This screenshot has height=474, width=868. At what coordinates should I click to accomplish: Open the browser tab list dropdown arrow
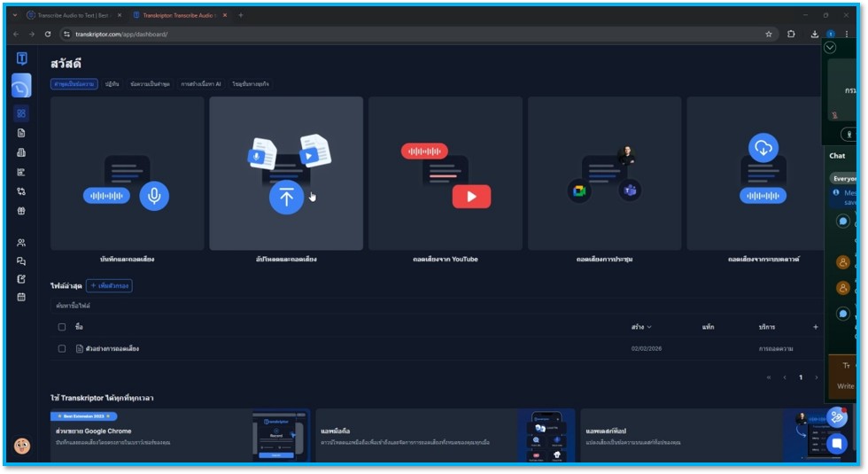tap(14, 15)
